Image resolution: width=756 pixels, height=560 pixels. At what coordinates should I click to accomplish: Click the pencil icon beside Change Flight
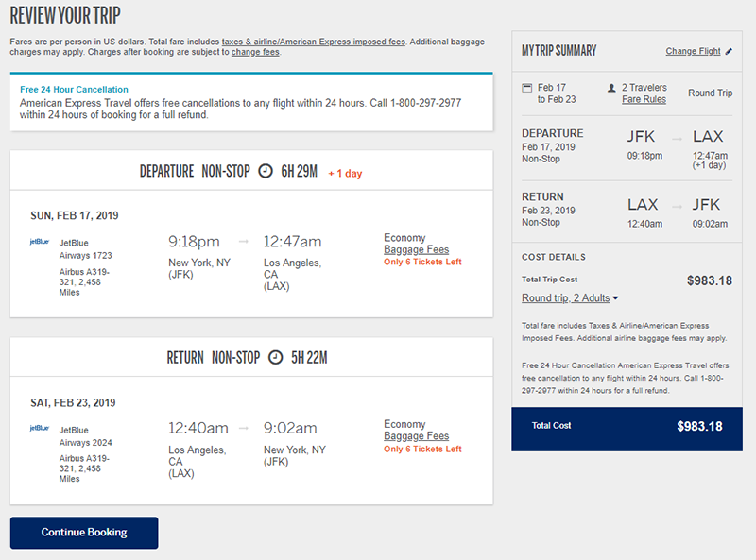coord(729,51)
